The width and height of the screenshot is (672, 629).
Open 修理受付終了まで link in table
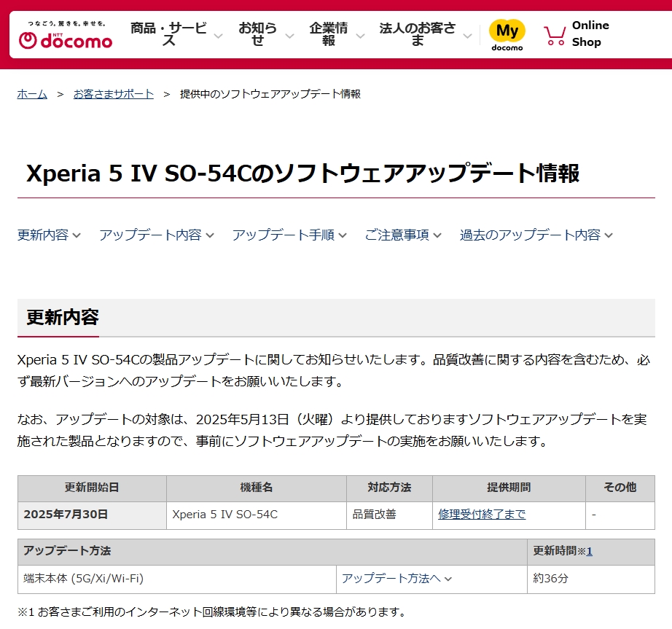pos(482,514)
